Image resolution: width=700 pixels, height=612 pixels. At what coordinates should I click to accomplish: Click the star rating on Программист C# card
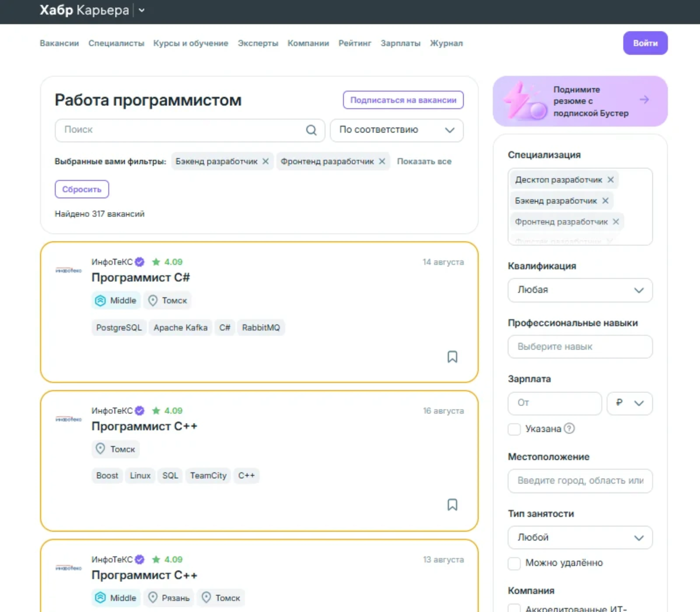pyautogui.click(x=167, y=262)
